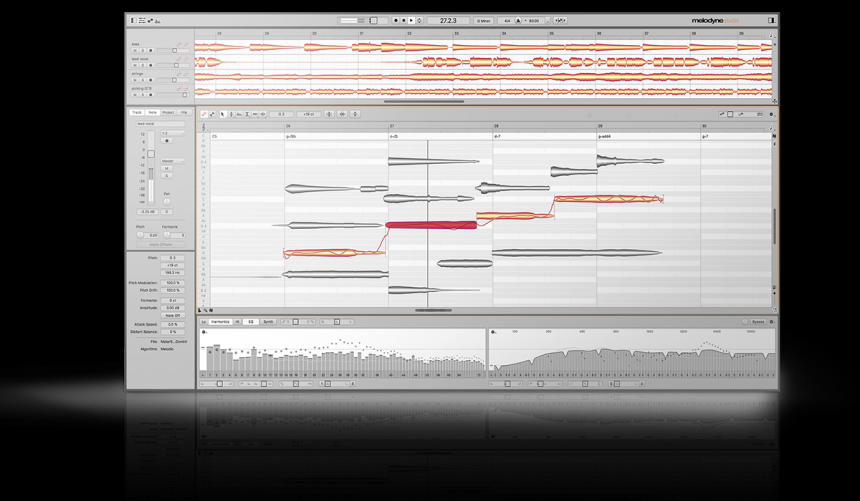
Task: Toggle the left track pane icon in top bar
Action: 133,20
